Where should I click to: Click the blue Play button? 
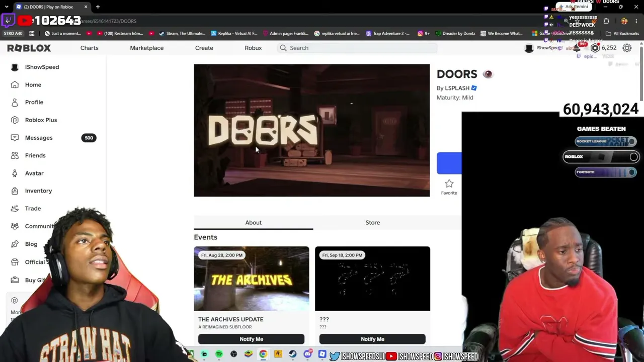[x=449, y=163]
